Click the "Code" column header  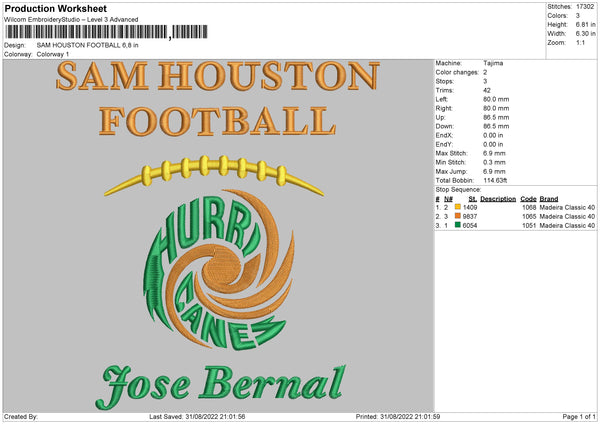(528, 199)
